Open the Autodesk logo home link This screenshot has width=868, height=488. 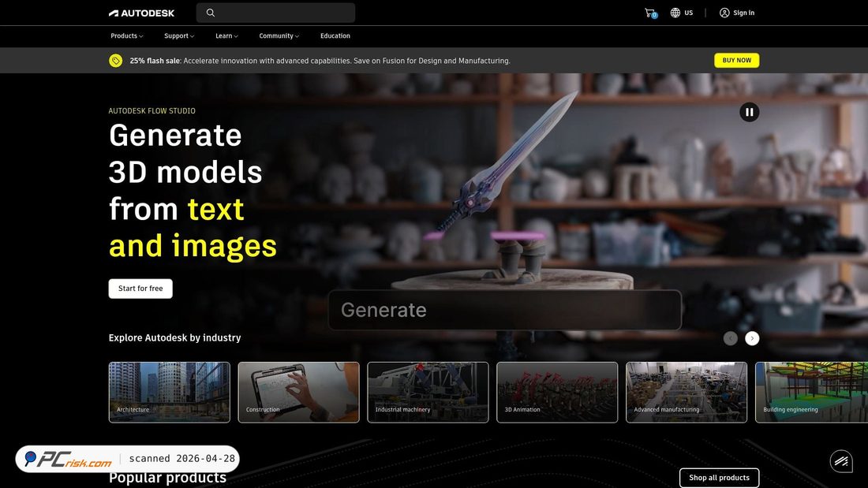tap(141, 13)
